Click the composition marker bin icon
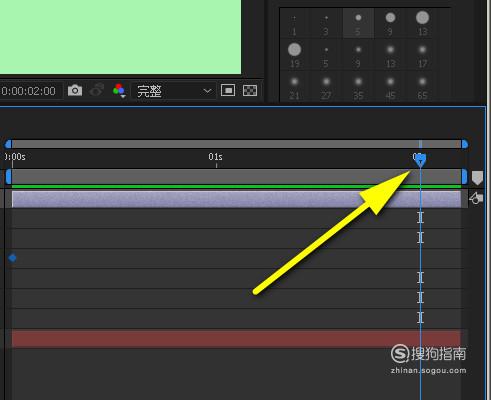The height and width of the screenshot is (400, 491). [477, 178]
